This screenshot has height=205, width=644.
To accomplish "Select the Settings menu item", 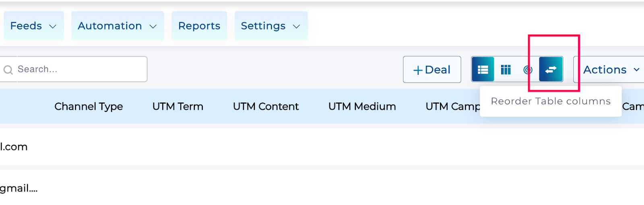I will [271, 26].
